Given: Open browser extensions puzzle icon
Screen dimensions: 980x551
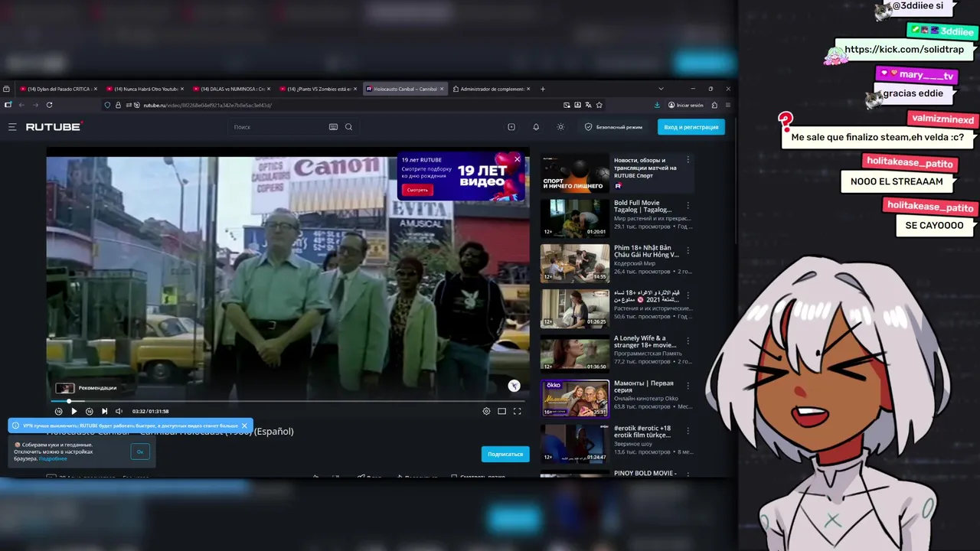Looking at the screenshot, I should 714,105.
